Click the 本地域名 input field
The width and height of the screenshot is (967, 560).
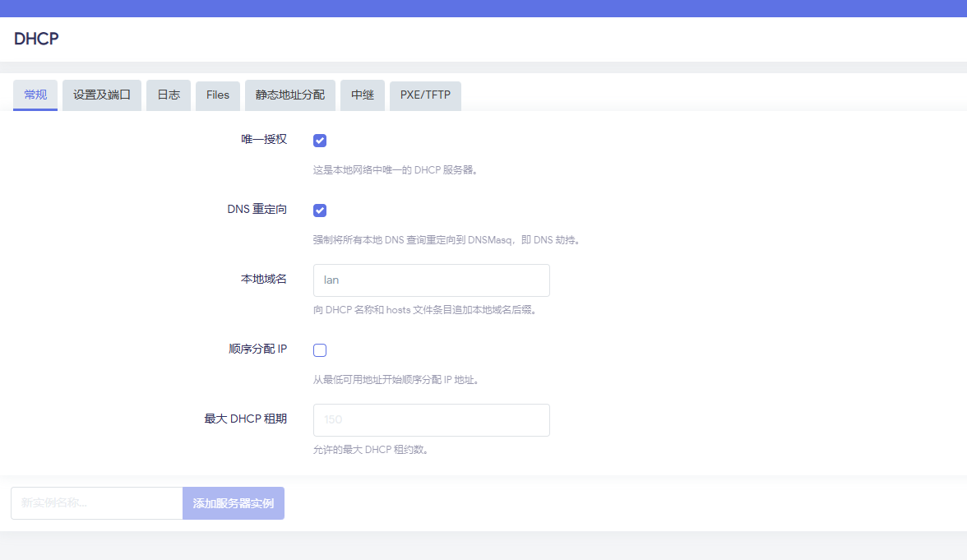(431, 280)
